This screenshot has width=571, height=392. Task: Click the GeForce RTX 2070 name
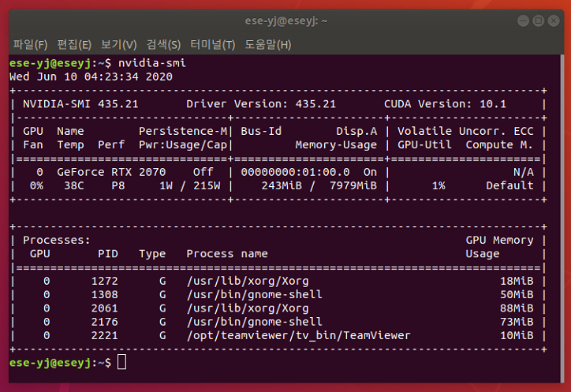pyautogui.click(x=111, y=172)
